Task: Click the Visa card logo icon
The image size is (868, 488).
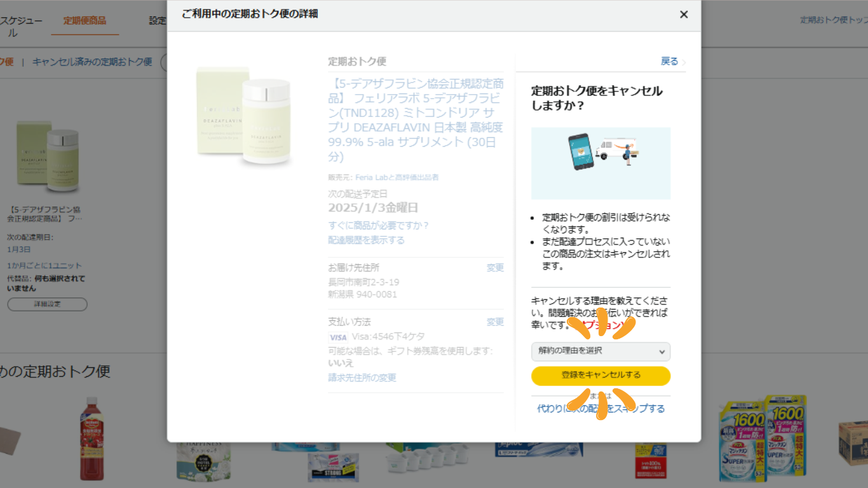Action: click(338, 337)
